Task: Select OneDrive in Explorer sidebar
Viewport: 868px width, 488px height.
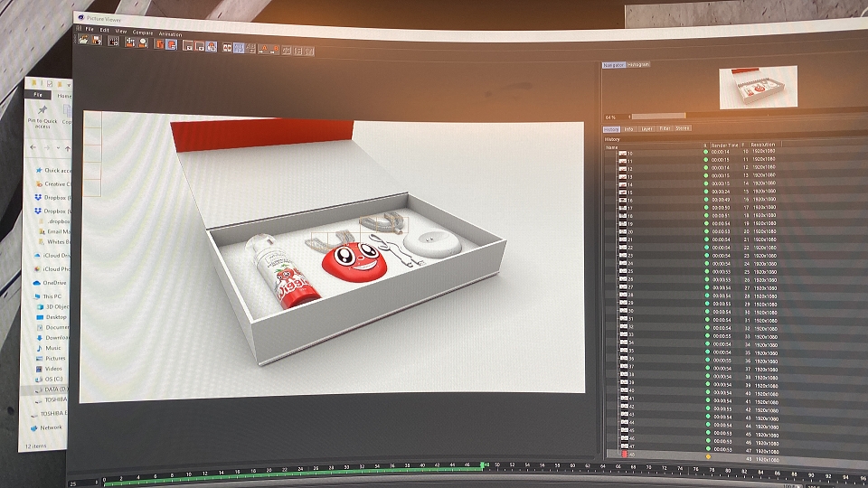Action: click(x=51, y=283)
